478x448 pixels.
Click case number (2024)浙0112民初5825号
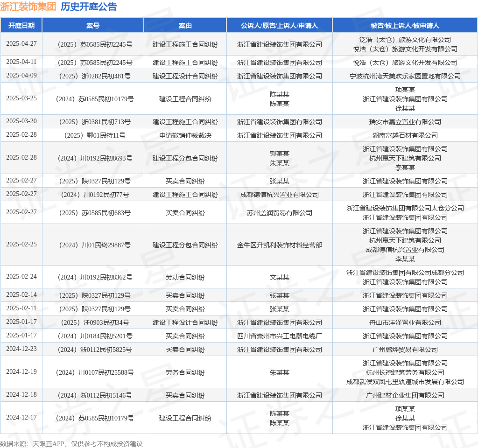(95, 350)
